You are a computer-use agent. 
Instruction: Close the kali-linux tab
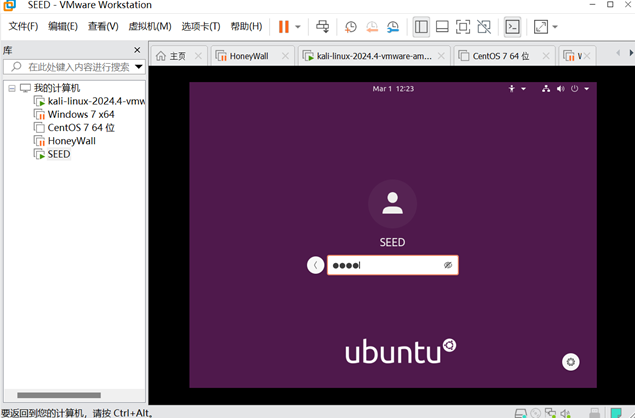coord(441,56)
